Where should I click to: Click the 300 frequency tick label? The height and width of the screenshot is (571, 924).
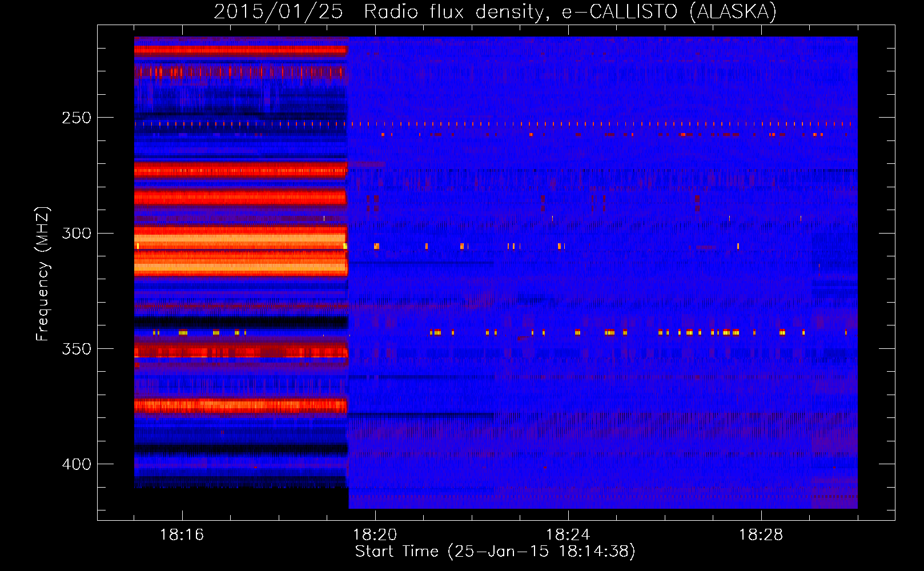(x=77, y=233)
